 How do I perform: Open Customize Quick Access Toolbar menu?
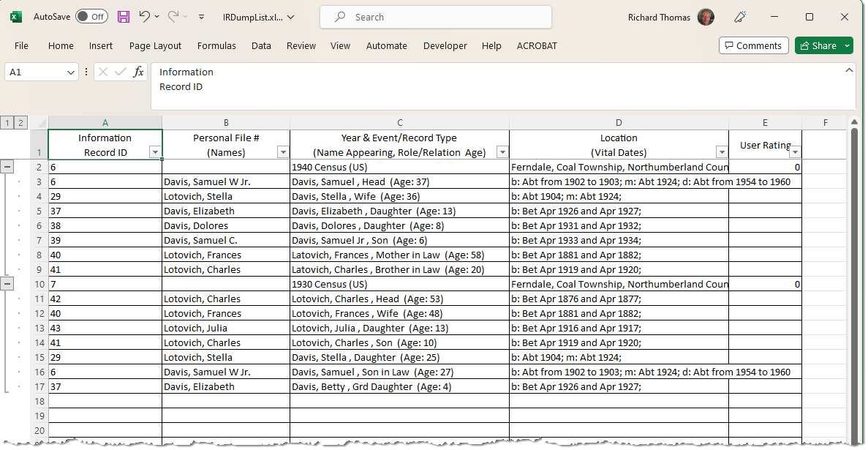(x=201, y=17)
